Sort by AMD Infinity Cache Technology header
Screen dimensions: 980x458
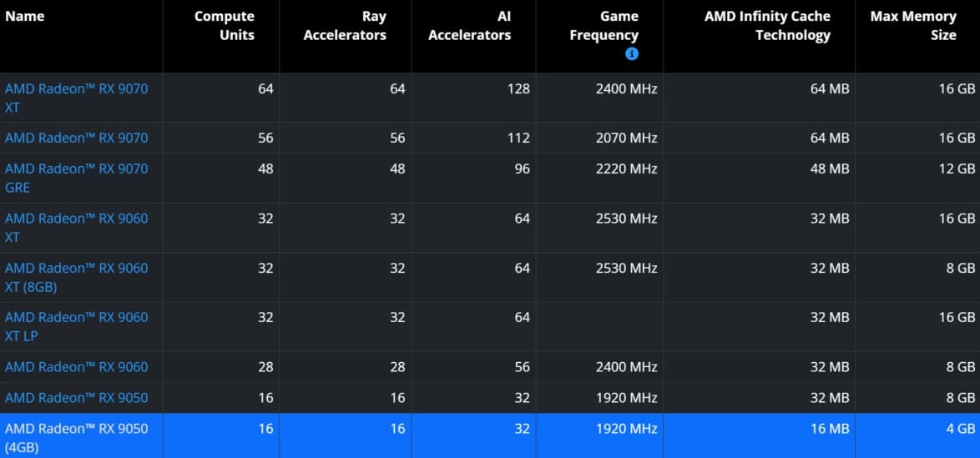pyautogui.click(x=767, y=26)
